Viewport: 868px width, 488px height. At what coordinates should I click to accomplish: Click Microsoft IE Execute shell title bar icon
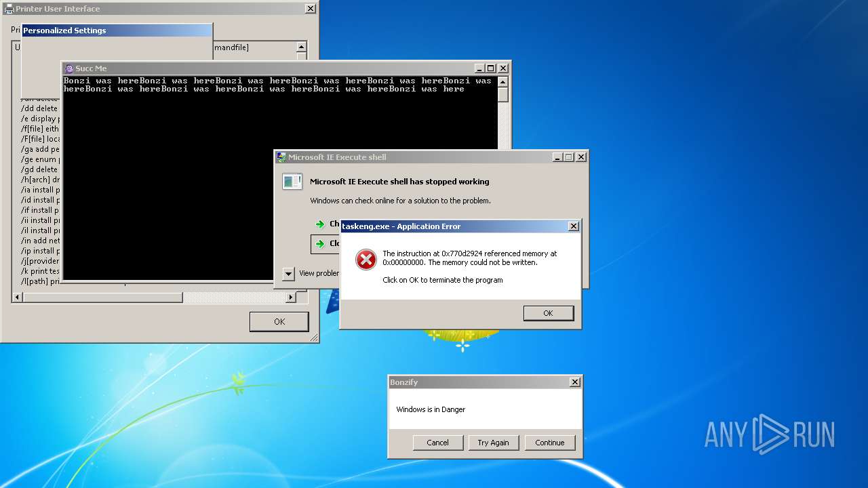coord(281,157)
